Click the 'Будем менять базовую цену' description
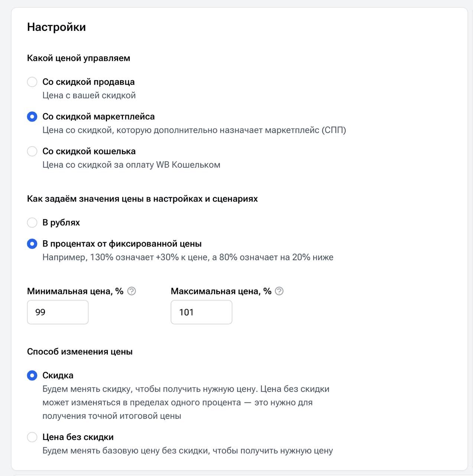The width and height of the screenshot is (473, 476). click(187, 451)
